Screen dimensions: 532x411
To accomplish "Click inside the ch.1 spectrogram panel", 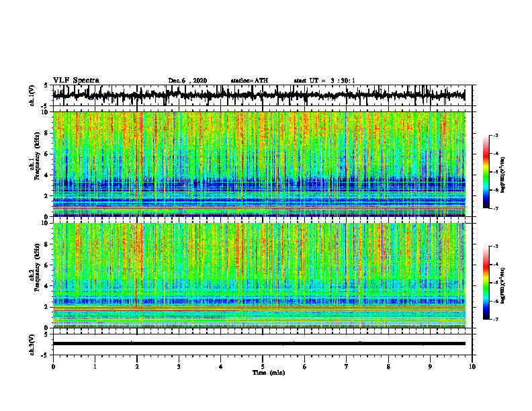I will (259, 164).
